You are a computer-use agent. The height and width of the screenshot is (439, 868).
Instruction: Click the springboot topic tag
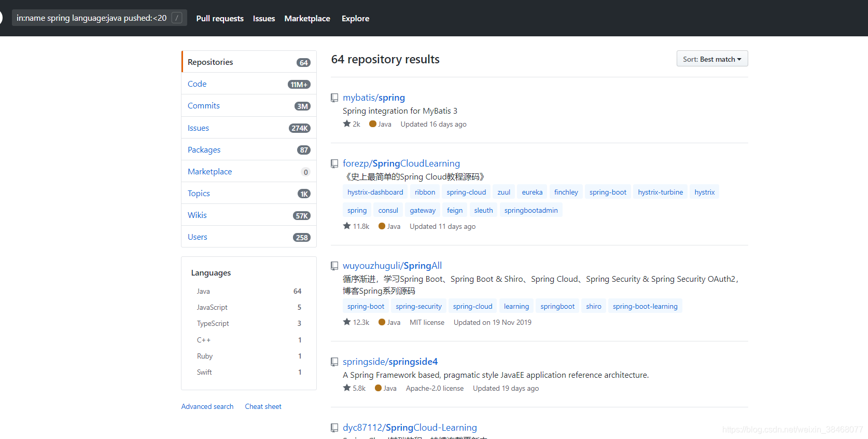coord(557,306)
